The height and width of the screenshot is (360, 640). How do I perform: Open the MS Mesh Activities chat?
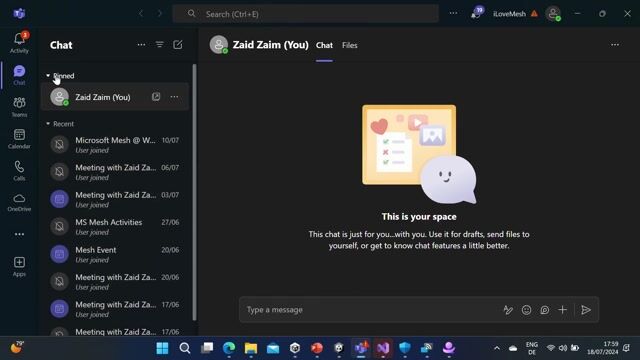pos(115,227)
